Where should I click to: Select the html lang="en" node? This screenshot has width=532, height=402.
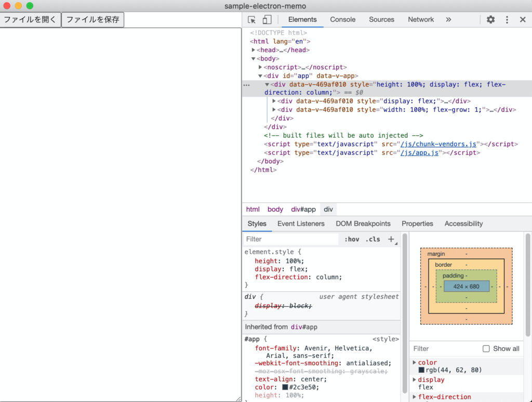[280, 42]
